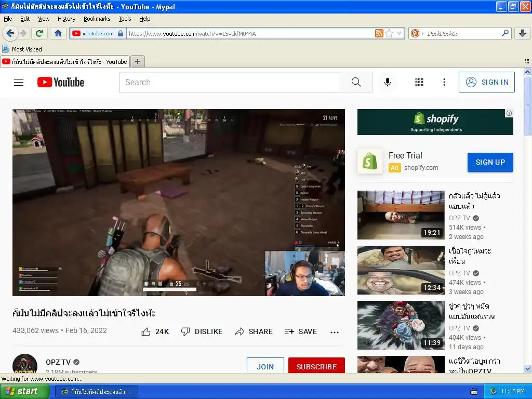Click the page scrollbar up arrow
The height and width of the screenshot is (399, 532).
[527, 72]
